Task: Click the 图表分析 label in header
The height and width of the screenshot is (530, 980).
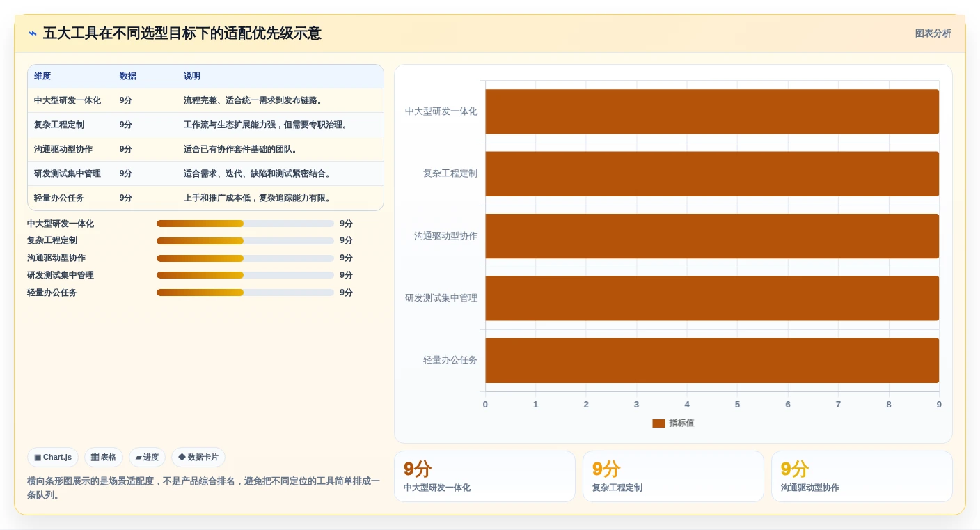Action: click(x=933, y=33)
